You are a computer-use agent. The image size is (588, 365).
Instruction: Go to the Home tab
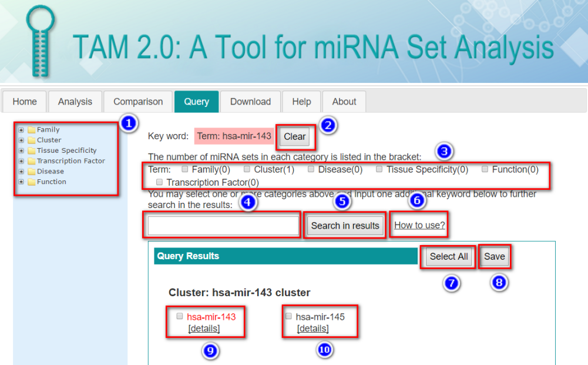(x=24, y=102)
